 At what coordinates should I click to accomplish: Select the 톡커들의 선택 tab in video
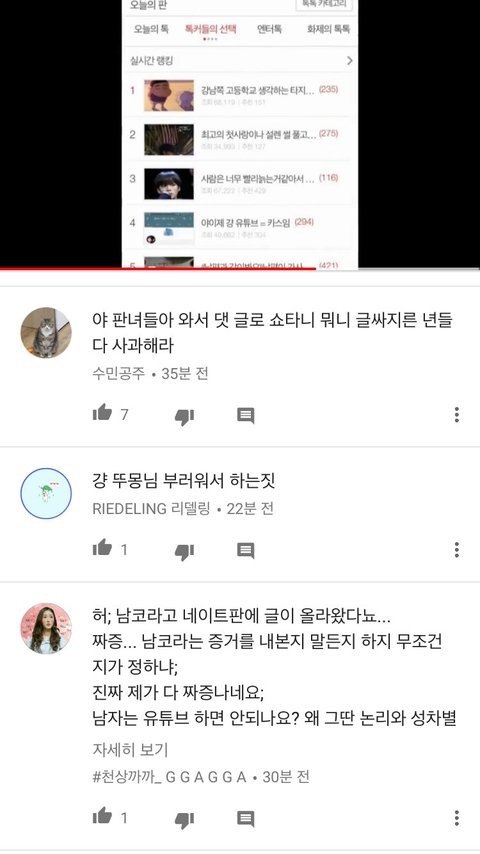[x=211, y=29]
